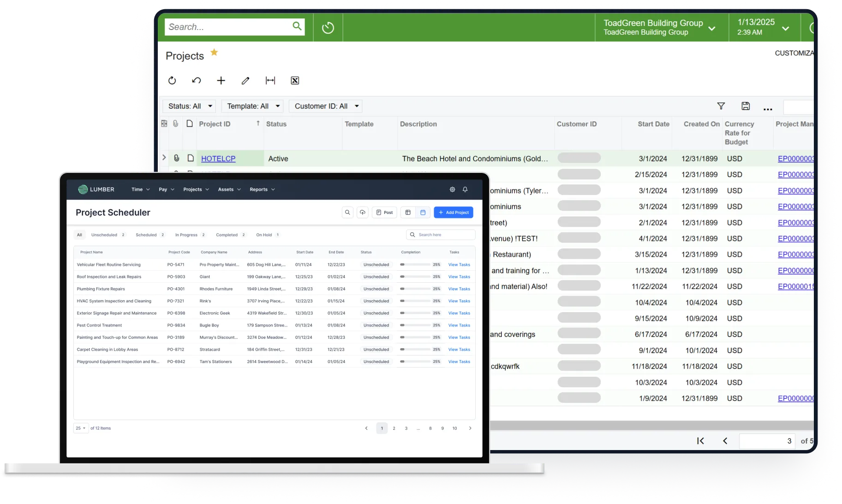Open Lumber settings with the gear icon
The height and width of the screenshot is (504, 842).
coord(452,189)
